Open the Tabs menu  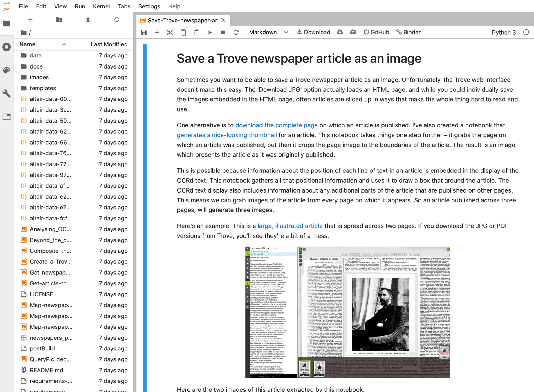point(124,6)
